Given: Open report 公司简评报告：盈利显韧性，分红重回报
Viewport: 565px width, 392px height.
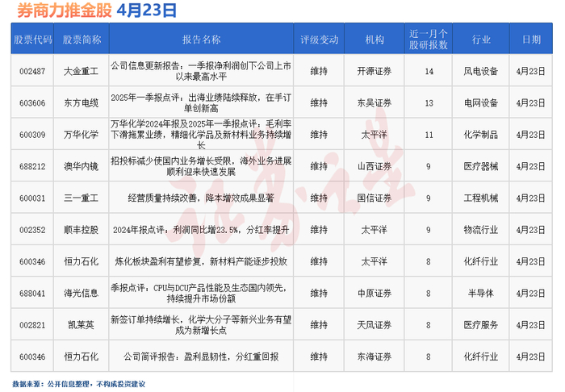Looking at the screenshot, I should tap(201, 357).
